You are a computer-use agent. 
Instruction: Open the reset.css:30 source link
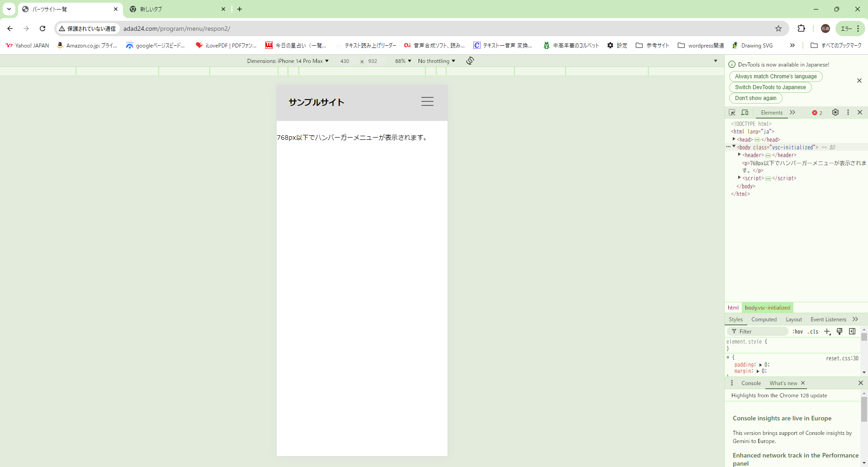(842, 358)
